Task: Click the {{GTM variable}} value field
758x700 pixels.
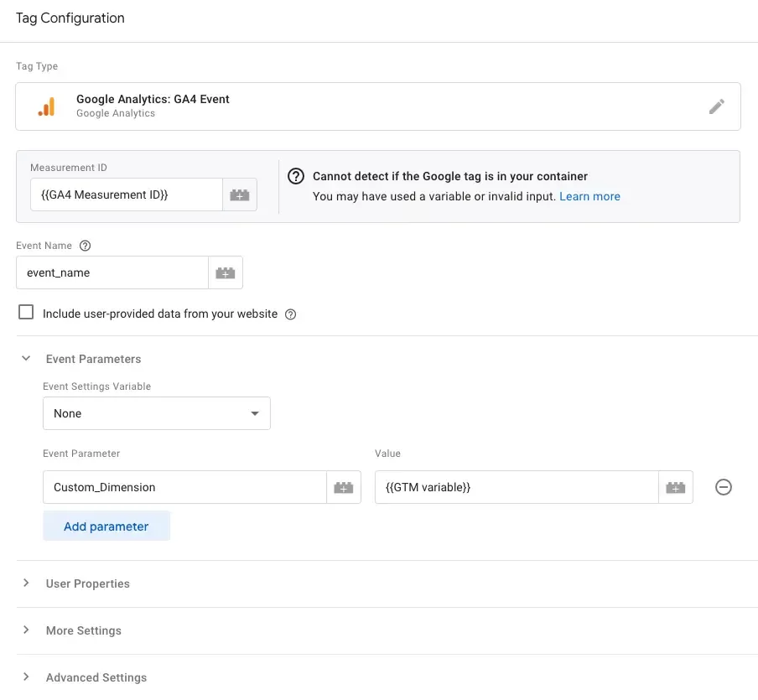Action: (517, 487)
